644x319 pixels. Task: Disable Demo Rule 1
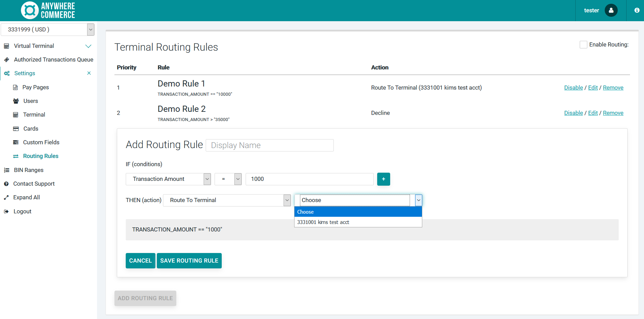point(573,88)
